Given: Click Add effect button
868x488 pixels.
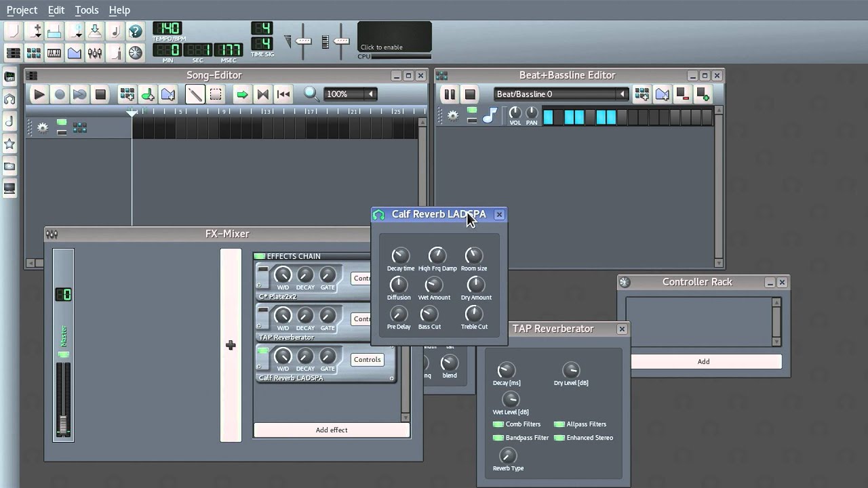Looking at the screenshot, I should click(332, 430).
